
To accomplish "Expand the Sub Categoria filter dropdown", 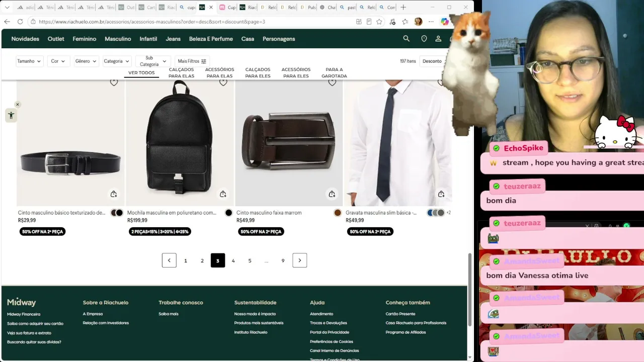I will 153,61.
